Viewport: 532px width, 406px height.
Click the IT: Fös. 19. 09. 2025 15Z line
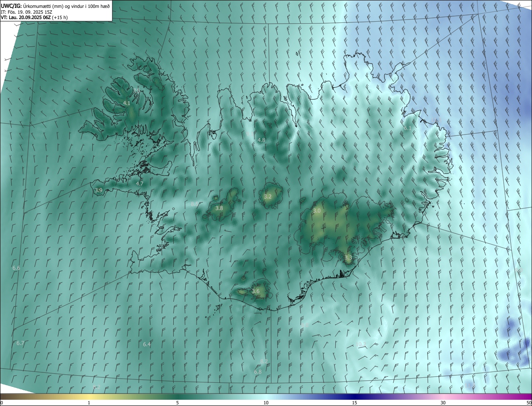(26, 12)
